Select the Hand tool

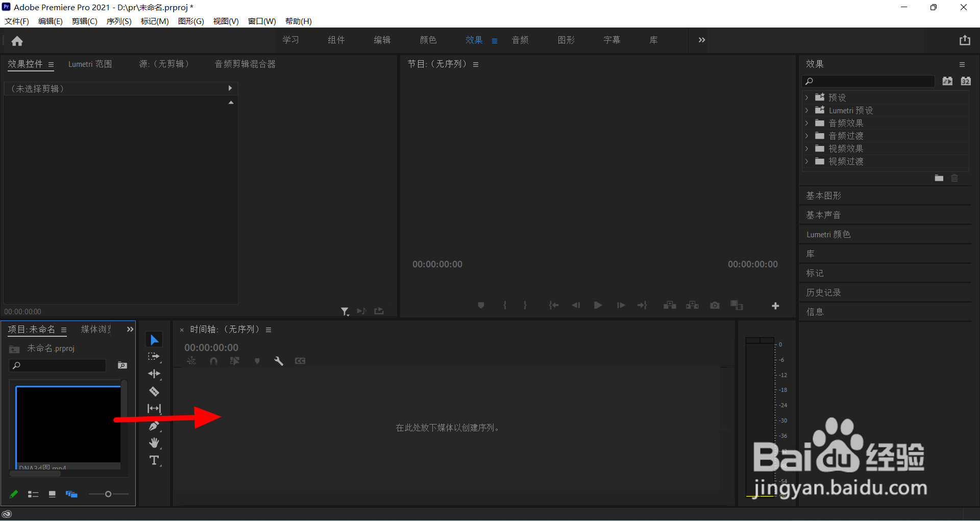154,443
